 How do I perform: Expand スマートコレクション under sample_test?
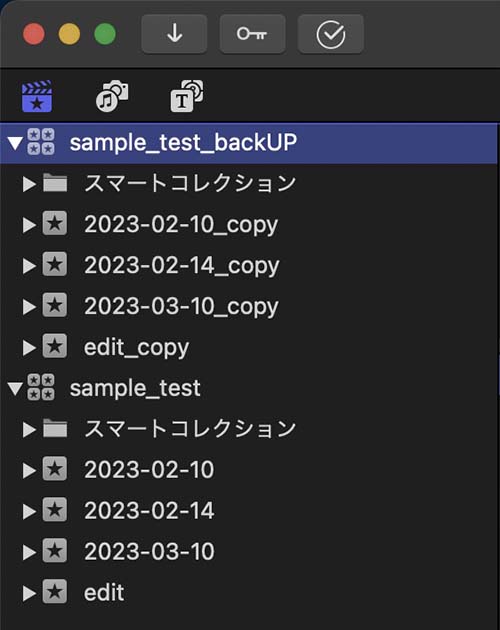[x=29, y=430]
